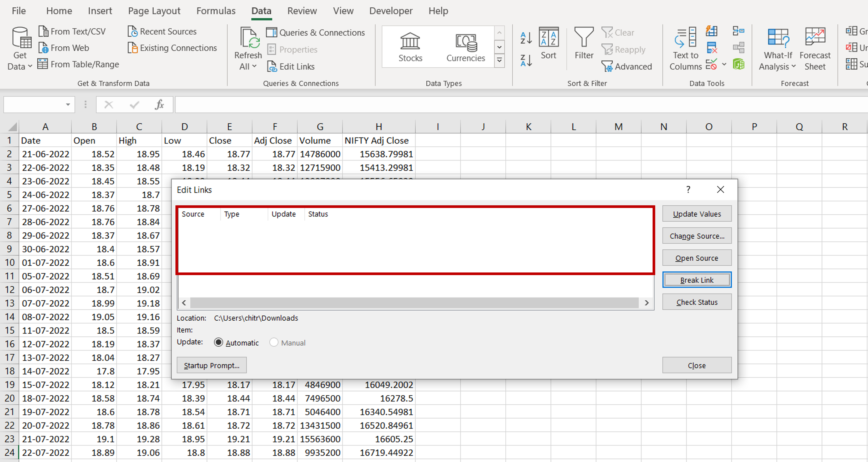Expand the Name Box dropdown
Screen dimensions: 868x462
click(x=68, y=105)
